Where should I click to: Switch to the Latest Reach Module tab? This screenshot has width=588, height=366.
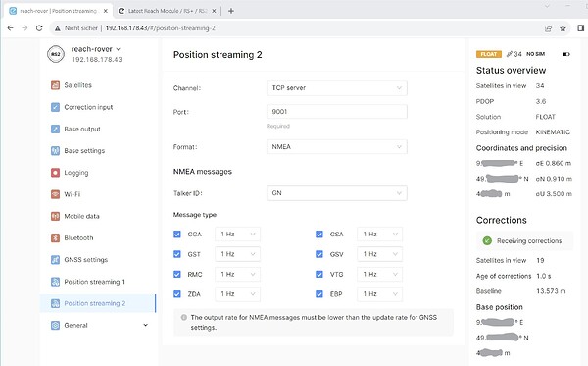pos(168,11)
